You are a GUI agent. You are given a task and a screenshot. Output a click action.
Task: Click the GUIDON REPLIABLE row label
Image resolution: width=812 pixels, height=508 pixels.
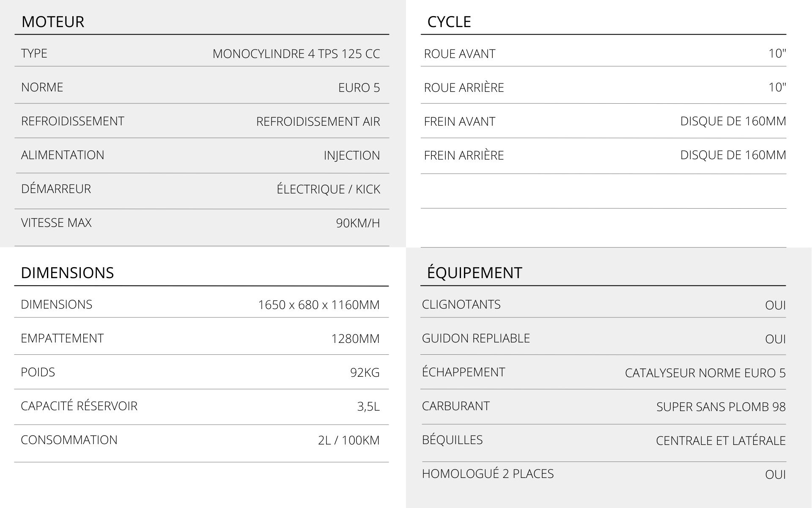[476, 338]
